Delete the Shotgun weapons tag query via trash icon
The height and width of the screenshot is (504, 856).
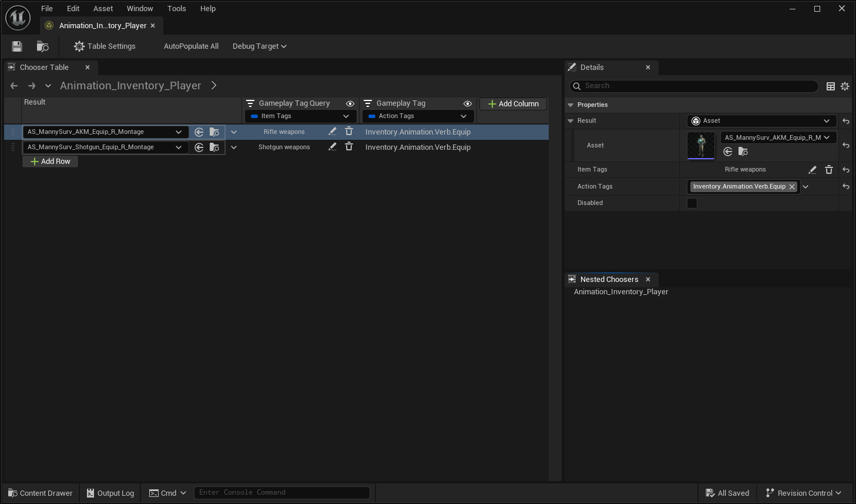tap(349, 147)
